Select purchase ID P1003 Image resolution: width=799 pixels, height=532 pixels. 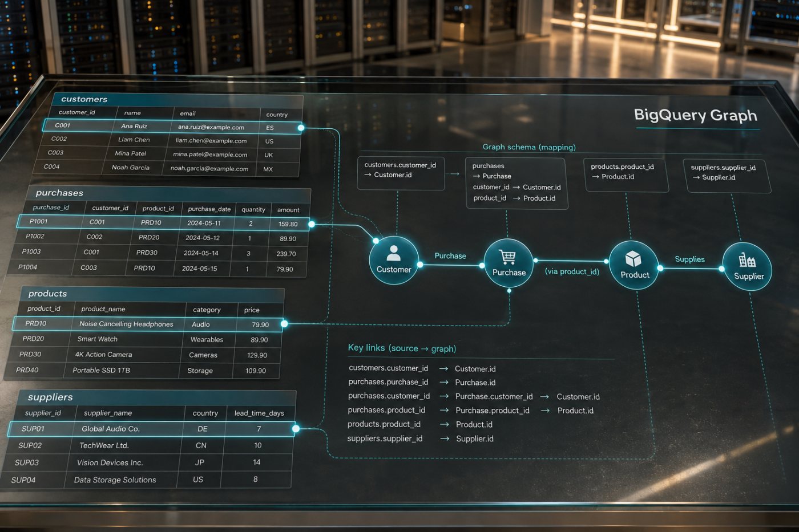[x=31, y=251]
